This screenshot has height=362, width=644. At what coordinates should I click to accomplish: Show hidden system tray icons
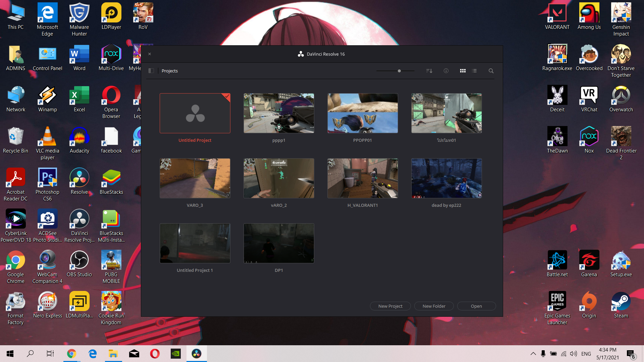click(533, 354)
